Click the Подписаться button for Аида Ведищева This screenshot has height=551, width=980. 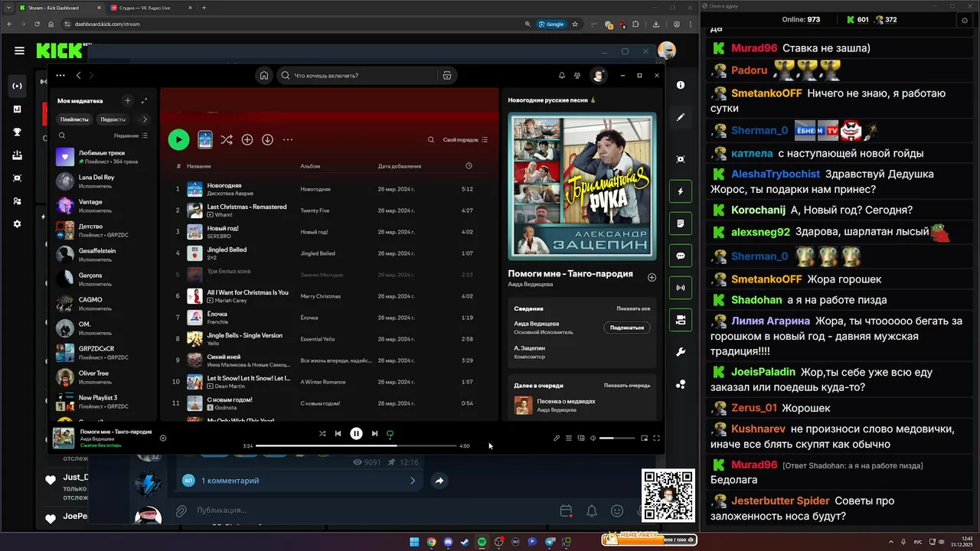click(627, 328)
